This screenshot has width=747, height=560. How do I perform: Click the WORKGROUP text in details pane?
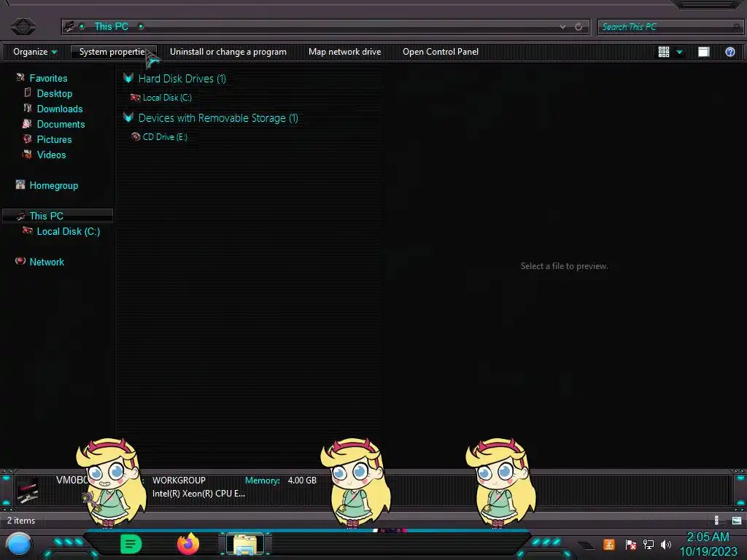click(x=179, y=480)
